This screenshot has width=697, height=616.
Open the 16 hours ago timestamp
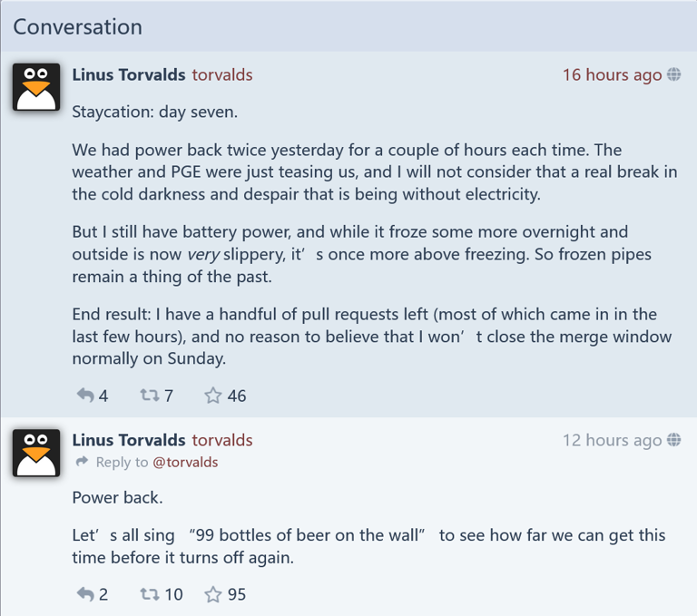point(612,74)
